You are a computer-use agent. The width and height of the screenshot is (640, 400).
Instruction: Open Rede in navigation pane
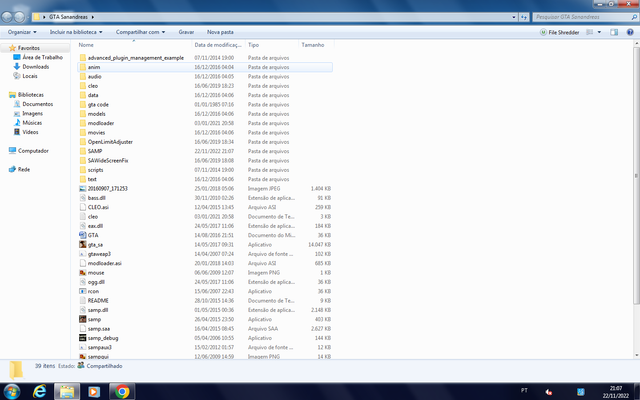coord(19,169)
